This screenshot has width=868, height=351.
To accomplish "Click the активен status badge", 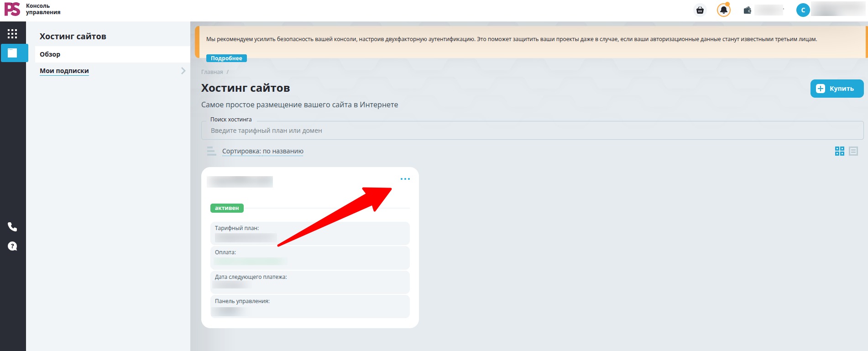I will [x=227, y=208].
